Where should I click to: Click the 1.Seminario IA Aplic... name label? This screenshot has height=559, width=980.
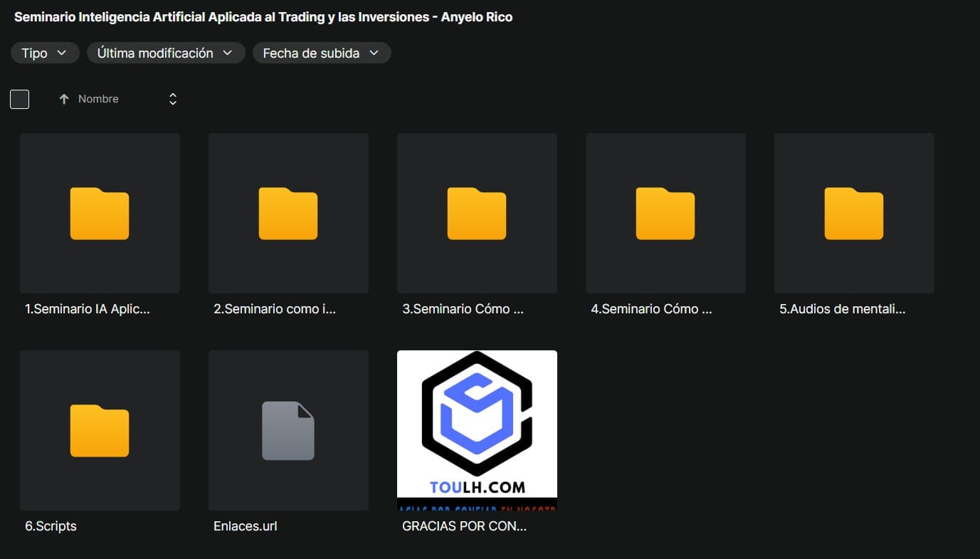[x=88, y=309]
